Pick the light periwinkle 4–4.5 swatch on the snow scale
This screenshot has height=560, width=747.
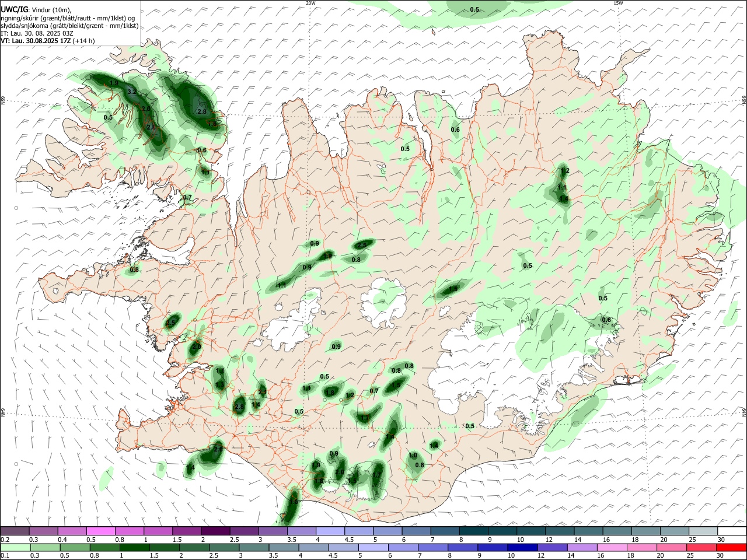pos(330,531)
